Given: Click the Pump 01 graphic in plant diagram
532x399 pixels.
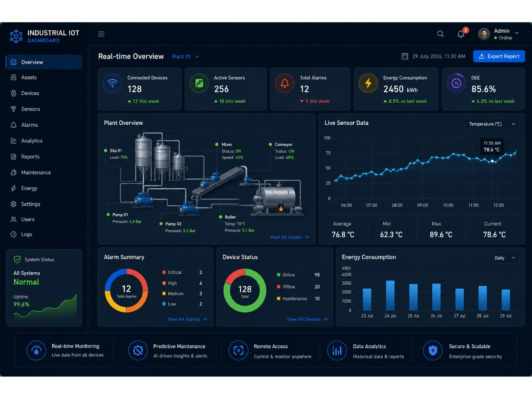Looking at the screenshot, I should pyautogui.click(x=143, y=199).
